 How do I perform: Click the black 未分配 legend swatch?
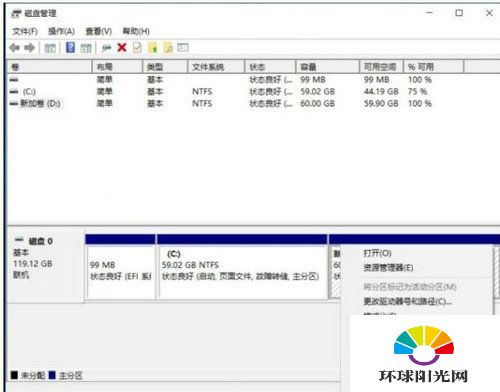coord(14,375)
